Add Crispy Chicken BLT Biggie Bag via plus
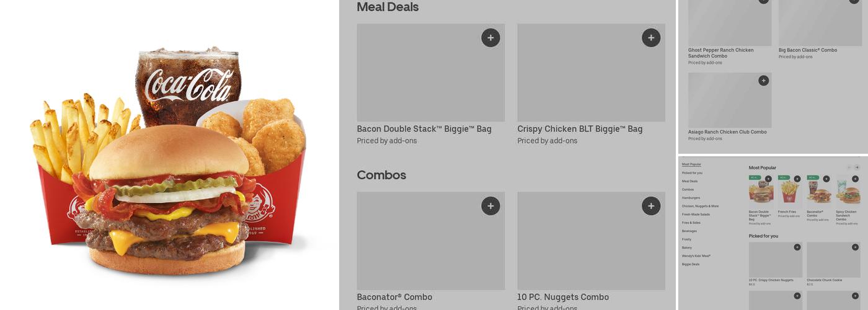This screenshot has height=310, width=868. coord(651,38)
